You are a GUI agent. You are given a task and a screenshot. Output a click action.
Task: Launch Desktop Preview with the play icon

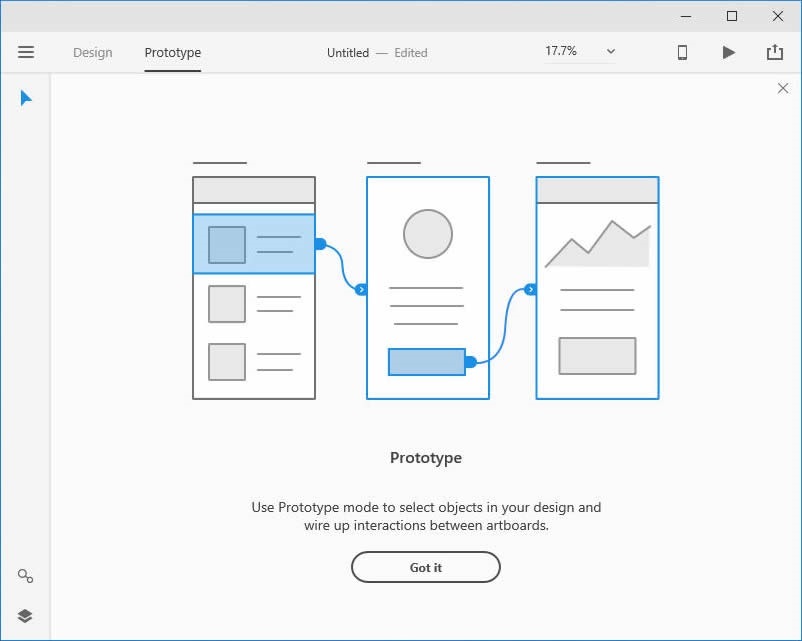729,52
